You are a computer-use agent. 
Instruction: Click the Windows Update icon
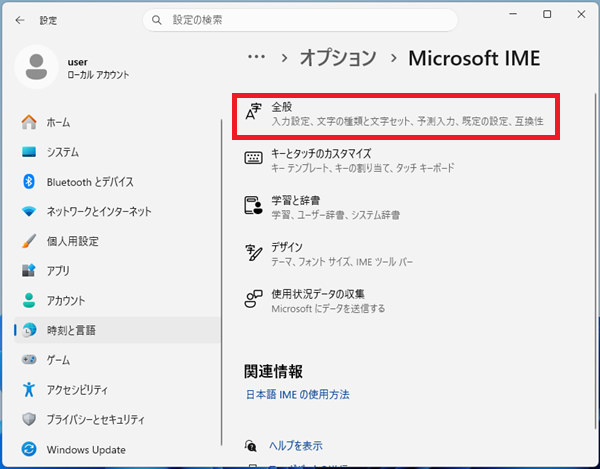[29, 449]
